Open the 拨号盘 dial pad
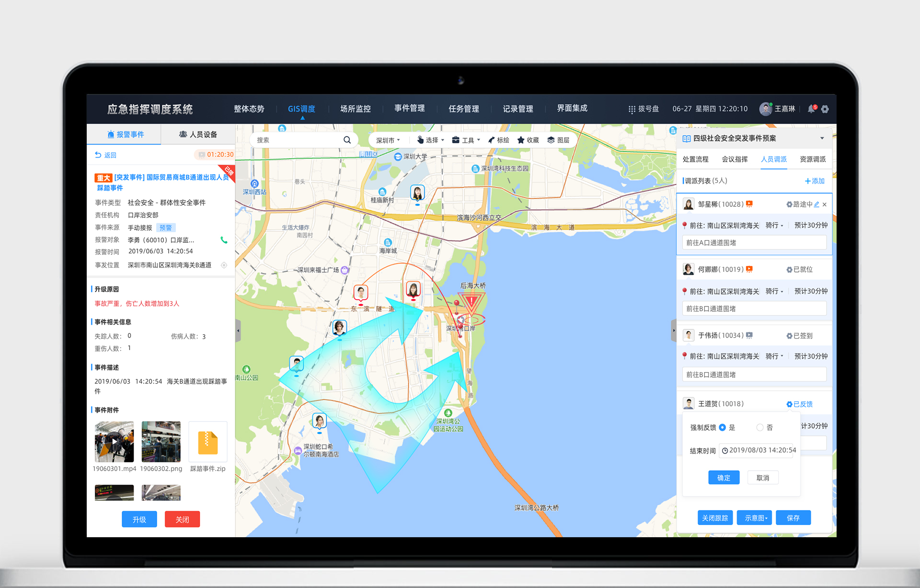This screenshot has width=920, height=588. [x=644, y=109]
